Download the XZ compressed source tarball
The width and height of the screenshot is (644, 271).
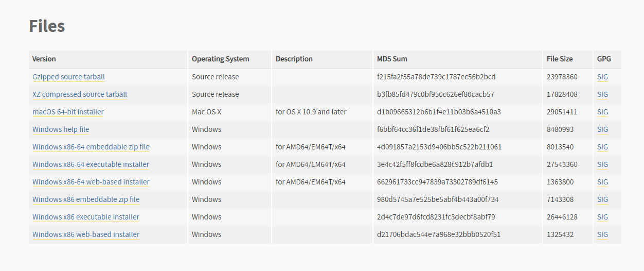pos(80,94)
